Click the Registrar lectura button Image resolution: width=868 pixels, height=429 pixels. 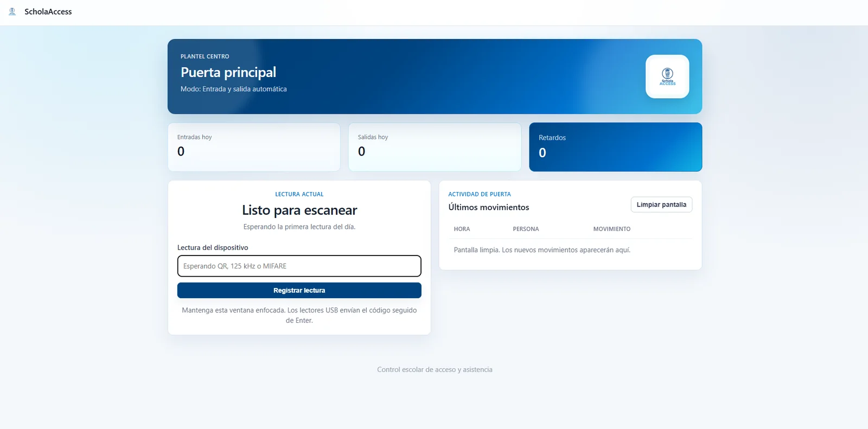(299, 290)
